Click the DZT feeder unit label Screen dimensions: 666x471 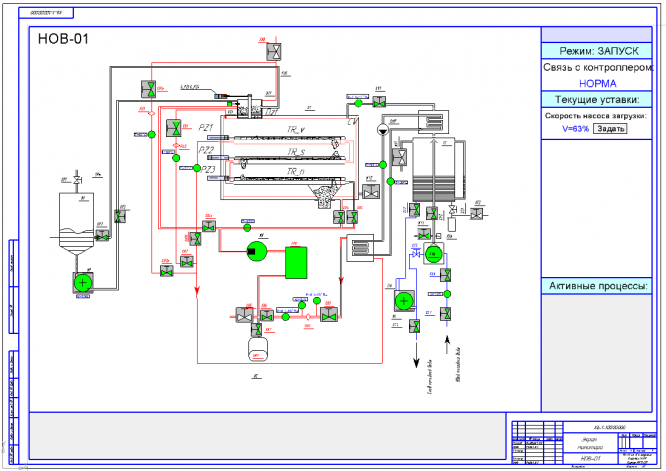coord(272,113)
